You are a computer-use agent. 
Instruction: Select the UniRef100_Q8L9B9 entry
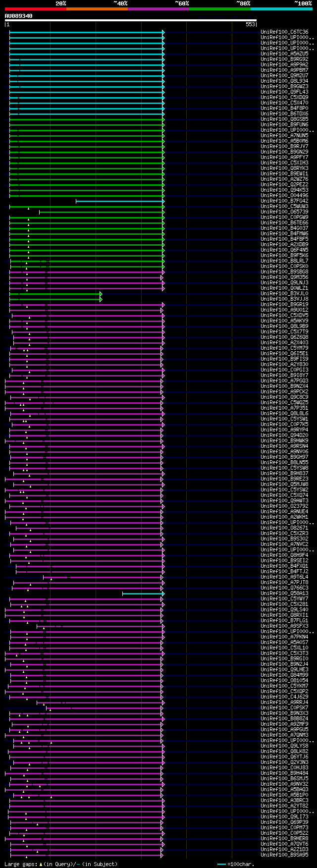pyautogui.click(x=284, y=326)
